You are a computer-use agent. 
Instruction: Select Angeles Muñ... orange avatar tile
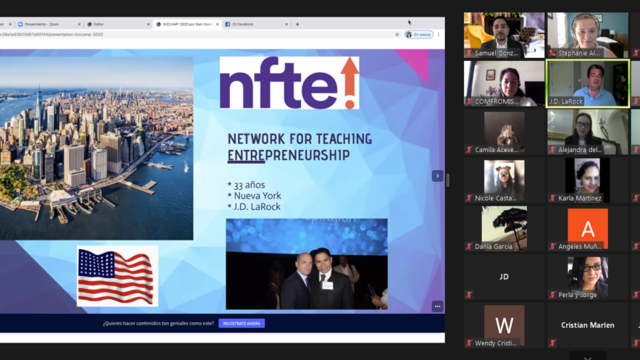587,229
